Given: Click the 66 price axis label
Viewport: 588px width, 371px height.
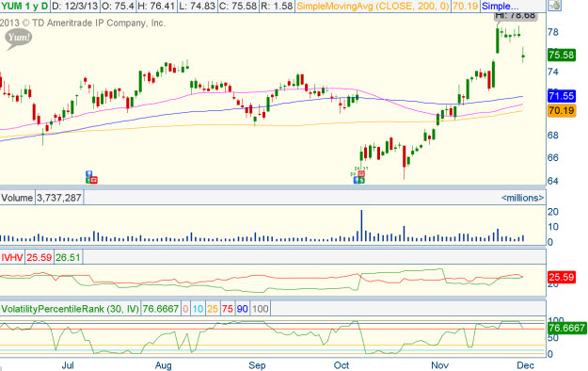Looking at the screenshot, I should (553, 157).
